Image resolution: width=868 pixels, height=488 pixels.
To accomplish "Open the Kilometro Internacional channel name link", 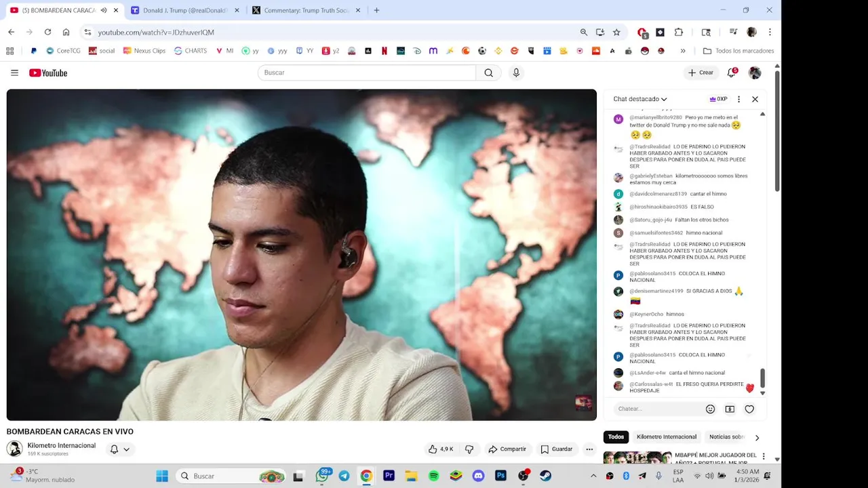I will (61, 445).
